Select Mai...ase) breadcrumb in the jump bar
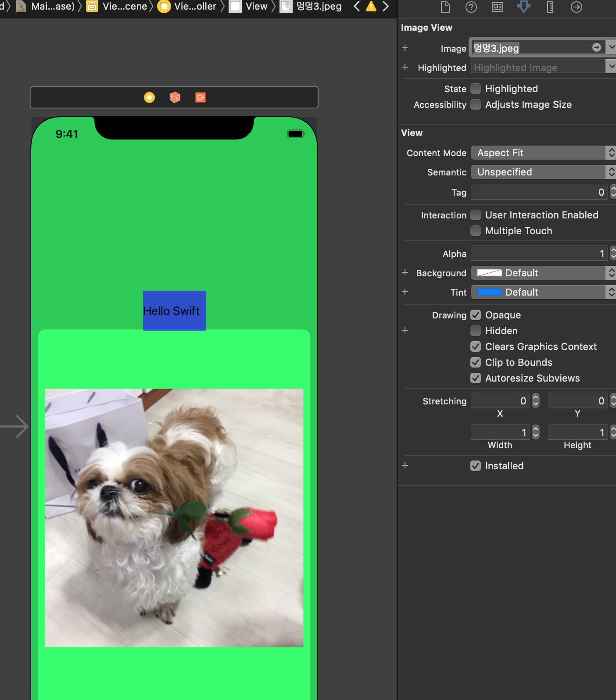 (46, 6)
